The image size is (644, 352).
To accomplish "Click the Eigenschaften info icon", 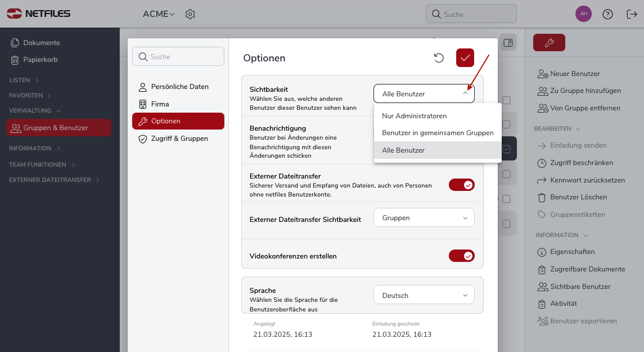I will pyautogui.click(x=542, y=252).
